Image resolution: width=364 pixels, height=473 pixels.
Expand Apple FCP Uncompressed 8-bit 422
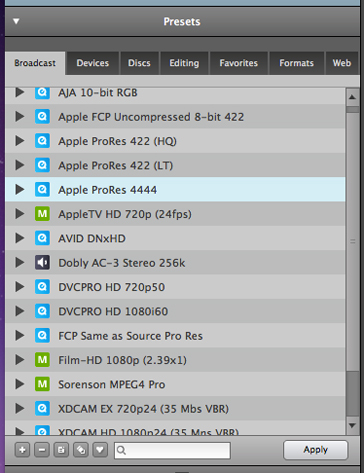[20, 117]
